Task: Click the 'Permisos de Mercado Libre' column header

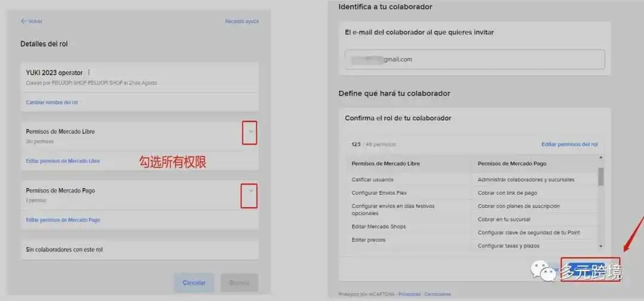Action: pos(386,164)
